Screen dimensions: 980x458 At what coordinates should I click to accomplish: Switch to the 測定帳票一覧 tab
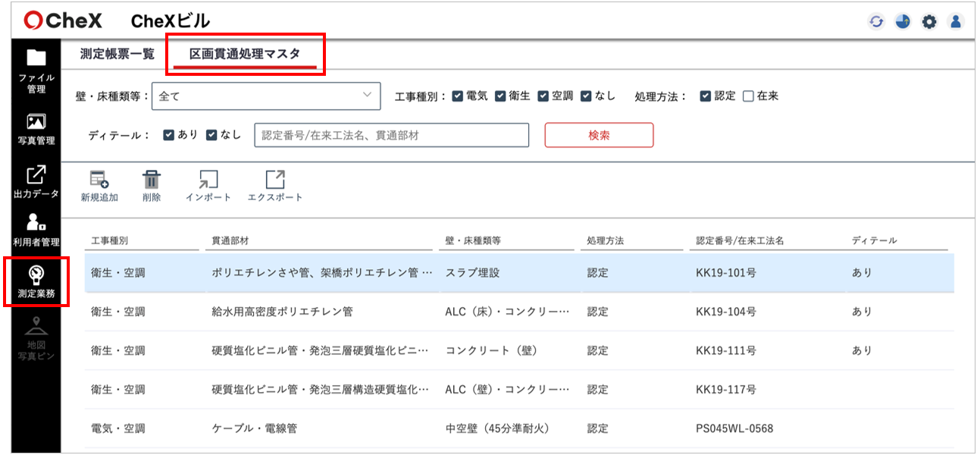coord(117,55)
